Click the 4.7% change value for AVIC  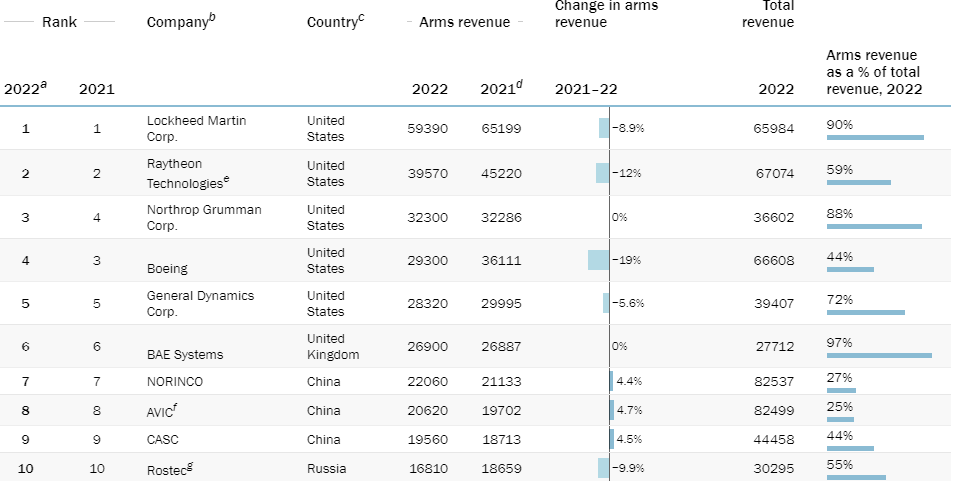click(629, 411)
